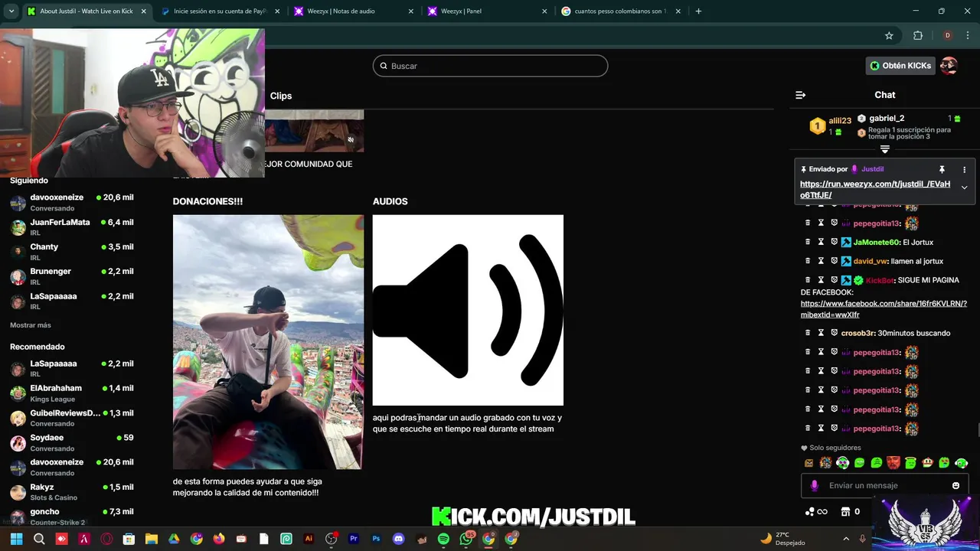Switch to Weezyx Notas de audio tab

pyautogui.click(x=354, y=11)
